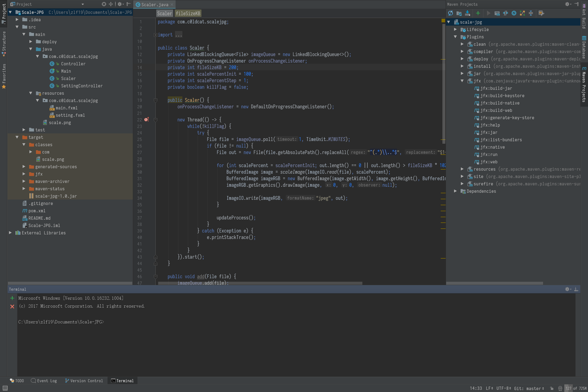Screen dimensions: 588x392
Task: Open pom.xml in project tree
Action: point(37,211)
